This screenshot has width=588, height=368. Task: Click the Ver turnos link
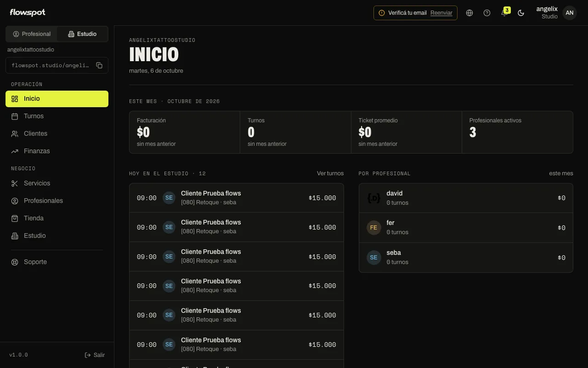330,173
